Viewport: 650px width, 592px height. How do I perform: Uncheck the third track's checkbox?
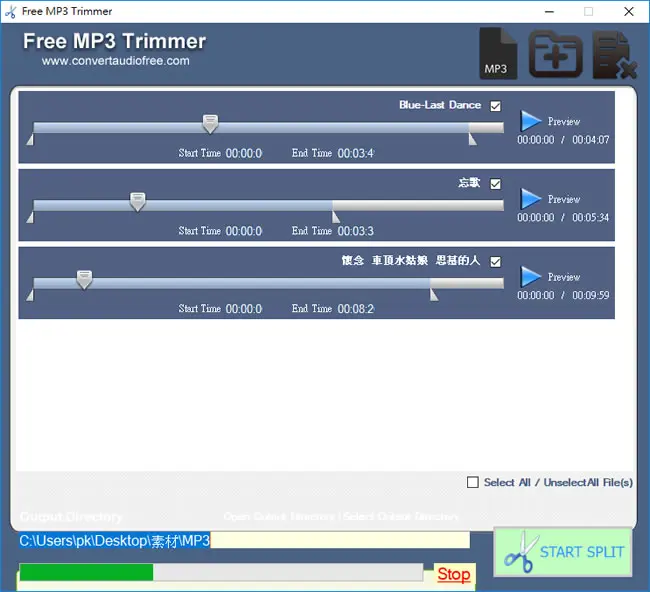coord(495,262)
